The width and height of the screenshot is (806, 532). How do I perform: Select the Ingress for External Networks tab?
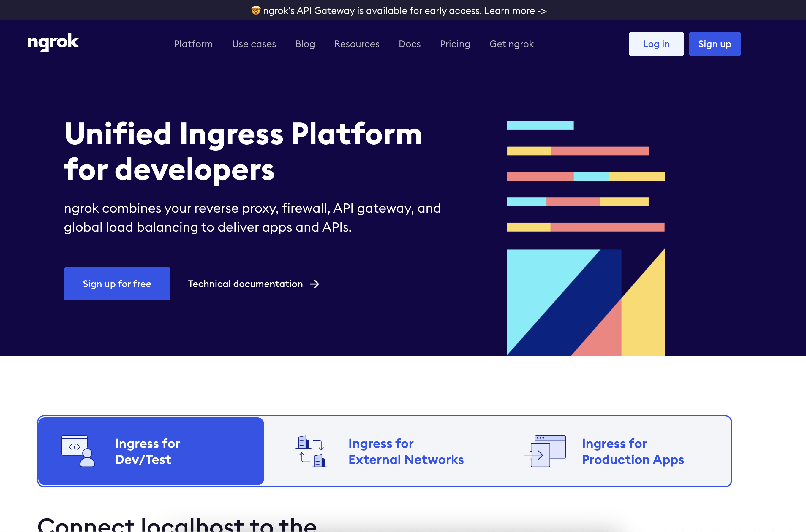point(406,451)
